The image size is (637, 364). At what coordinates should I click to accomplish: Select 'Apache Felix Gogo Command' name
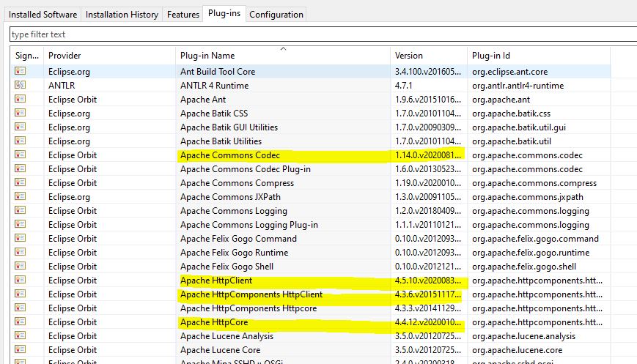[238, 239]
